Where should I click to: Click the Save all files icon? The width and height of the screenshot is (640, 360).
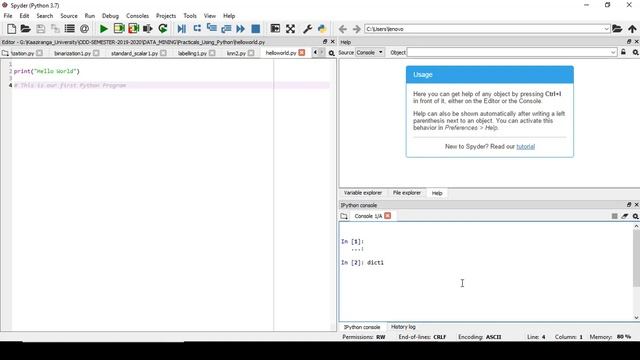55,29
